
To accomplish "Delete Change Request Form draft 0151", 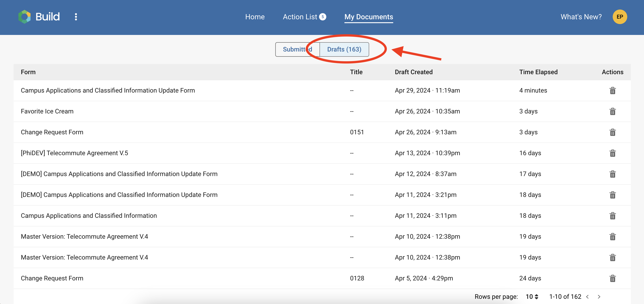I will (x=612, y=132).
